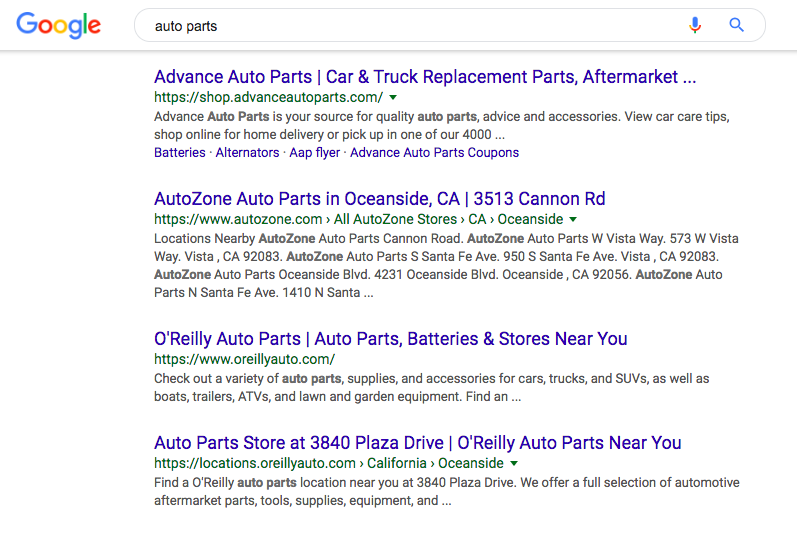Click locations.oreillyauto.com breadcrumb URL
Screen dimensions: 797x534
328,463
